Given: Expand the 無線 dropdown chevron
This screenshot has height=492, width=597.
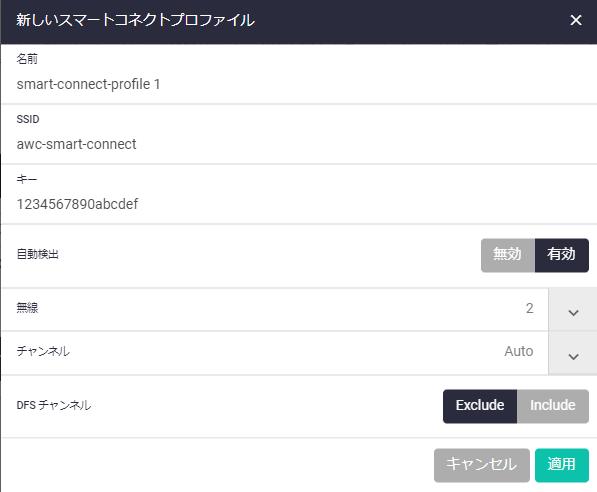Looking at the screenshot, I should coord(573,310).
